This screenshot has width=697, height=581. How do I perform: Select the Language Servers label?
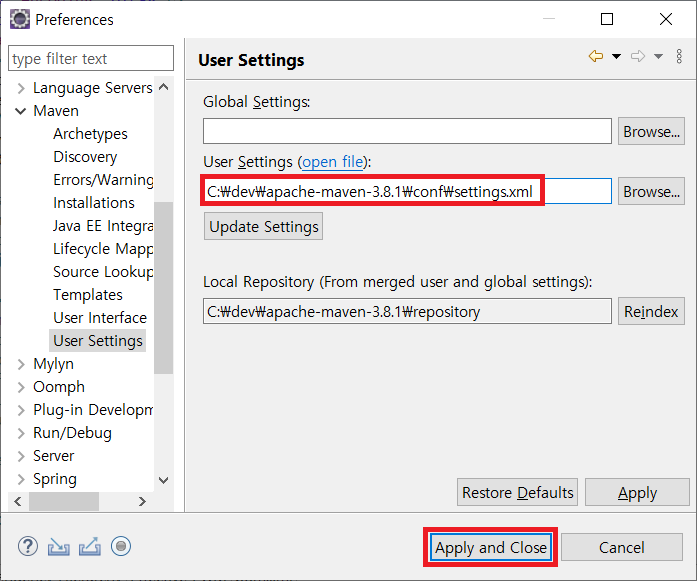click(93, 88)
